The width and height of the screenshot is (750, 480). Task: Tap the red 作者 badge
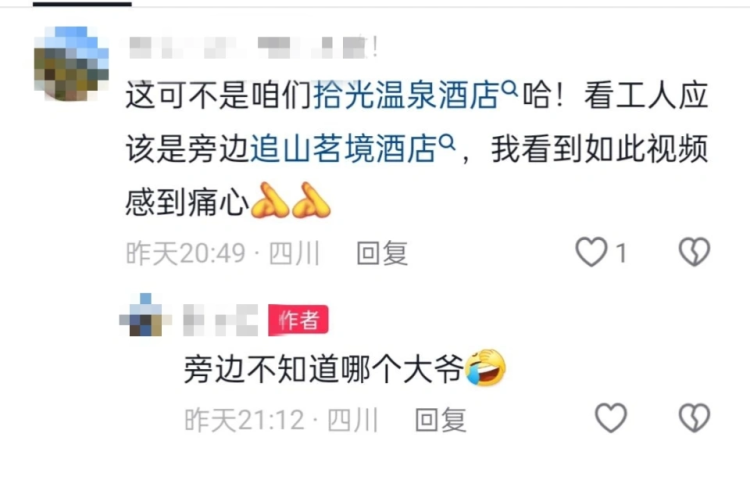pyautogui.click(x=298, y=320)
